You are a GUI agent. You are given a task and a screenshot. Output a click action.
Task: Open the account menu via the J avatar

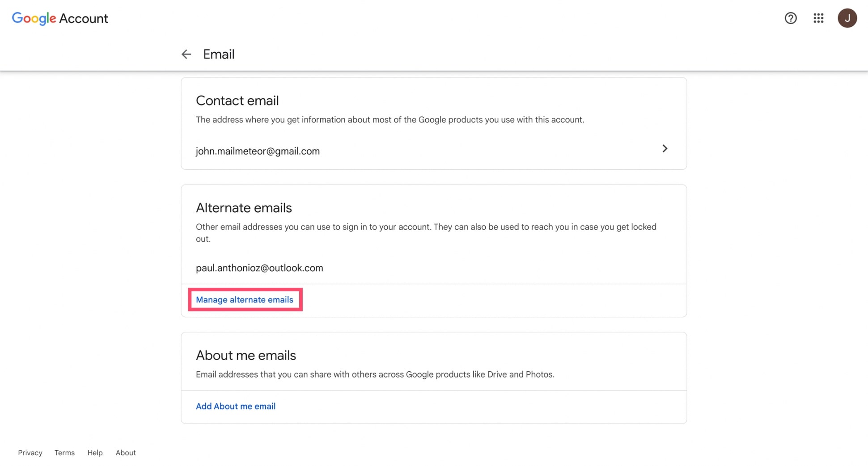point(848,18)
